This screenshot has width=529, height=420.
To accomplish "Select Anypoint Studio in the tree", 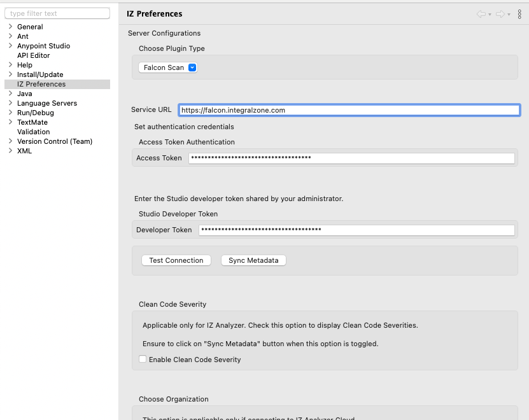I will tap(43, 46).
